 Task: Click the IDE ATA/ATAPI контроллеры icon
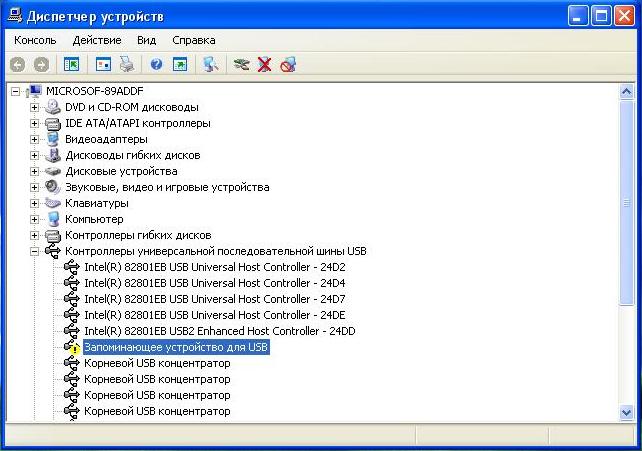(53, 123)
